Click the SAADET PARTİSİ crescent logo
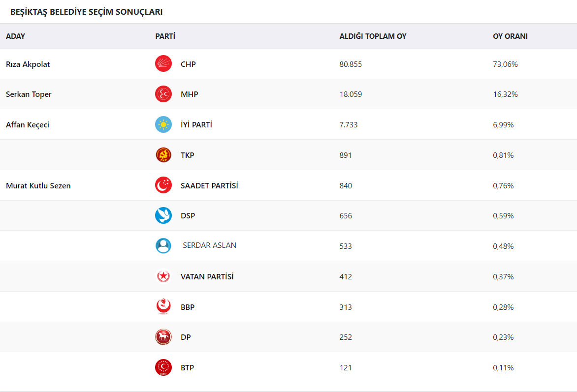 [x=163, y=185]
